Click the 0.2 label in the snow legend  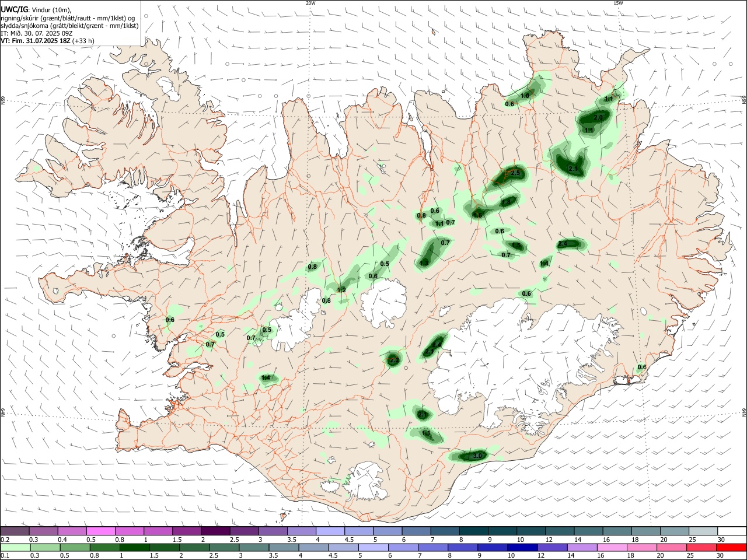click(x=5, y=540)
